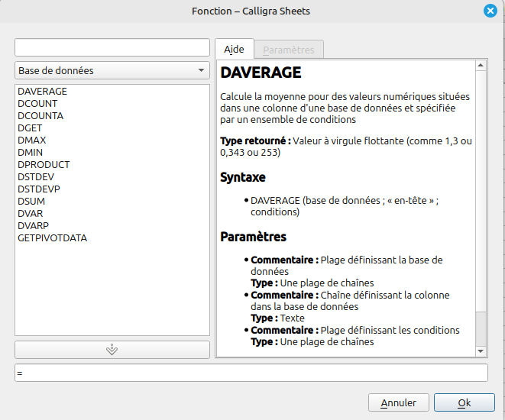Switch to the Aide tab
Image resolution: width=505 pixels, height=420 pixels.
234,49
